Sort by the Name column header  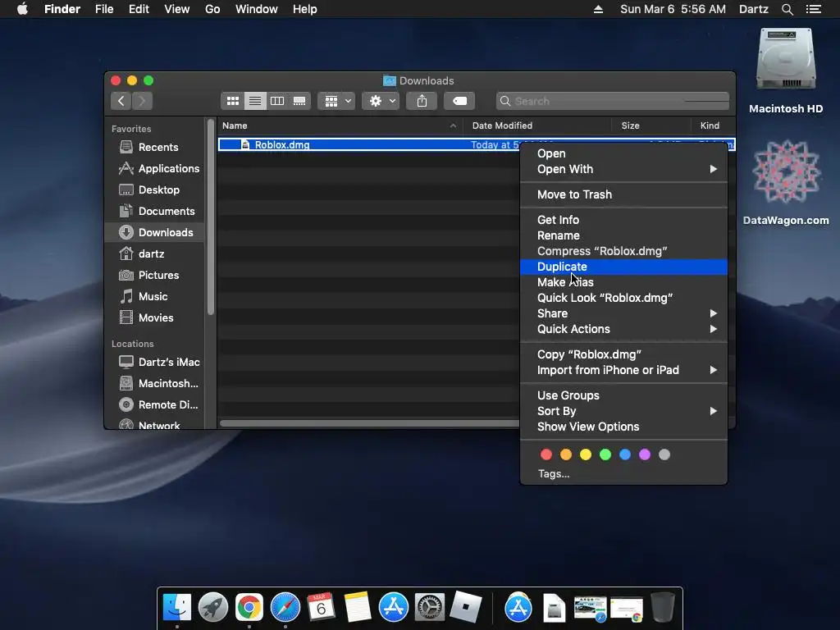click(340, 126)
